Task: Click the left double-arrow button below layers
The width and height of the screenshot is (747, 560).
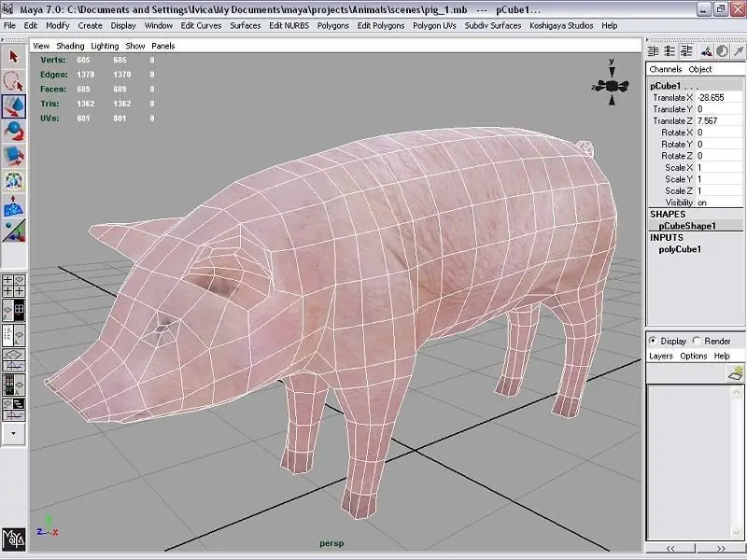Action: point(670,548)
